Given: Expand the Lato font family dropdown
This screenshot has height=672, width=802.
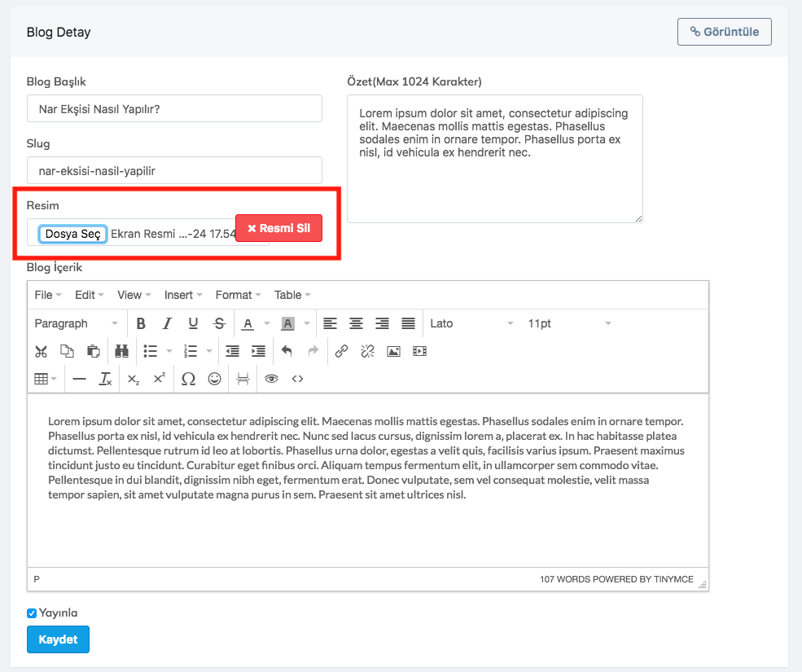Looking at the screenshot, I should pos(471,323).
